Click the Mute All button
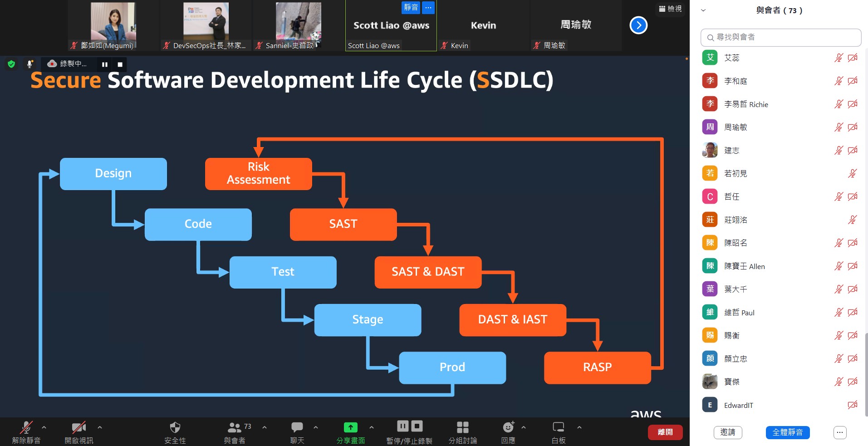The height and width of the screenshot is (446, 868). pyautogui.click(x=787, y=432)
